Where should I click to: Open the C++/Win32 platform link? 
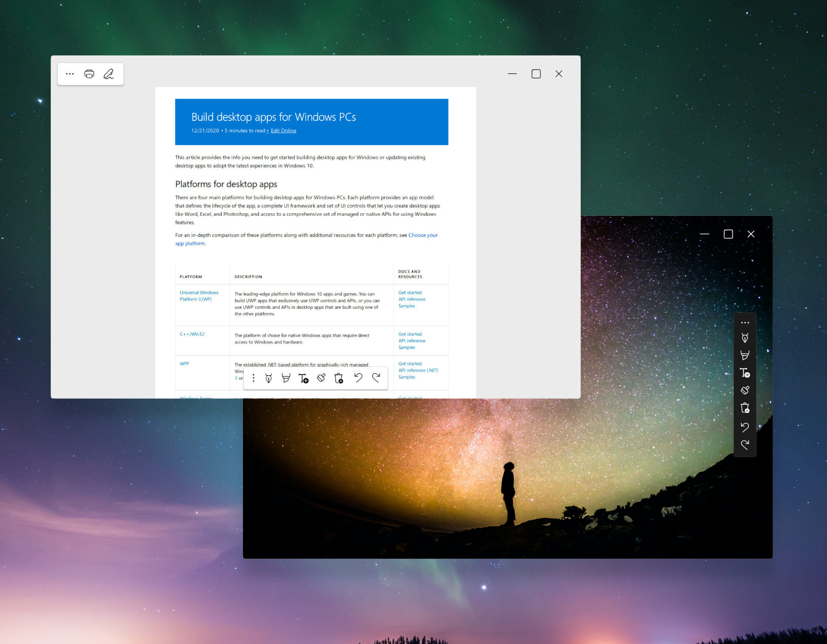point(192,334)
